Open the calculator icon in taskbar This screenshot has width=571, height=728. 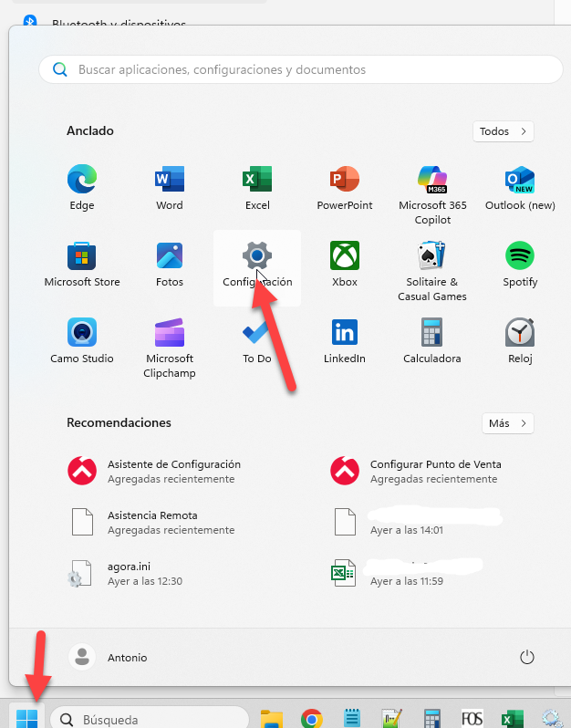[431, 719]
